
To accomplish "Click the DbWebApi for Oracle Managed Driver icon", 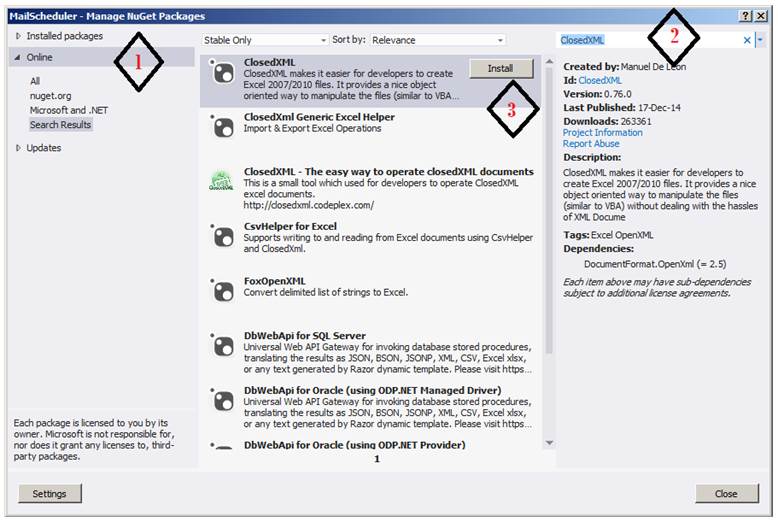I will point(223,400).
